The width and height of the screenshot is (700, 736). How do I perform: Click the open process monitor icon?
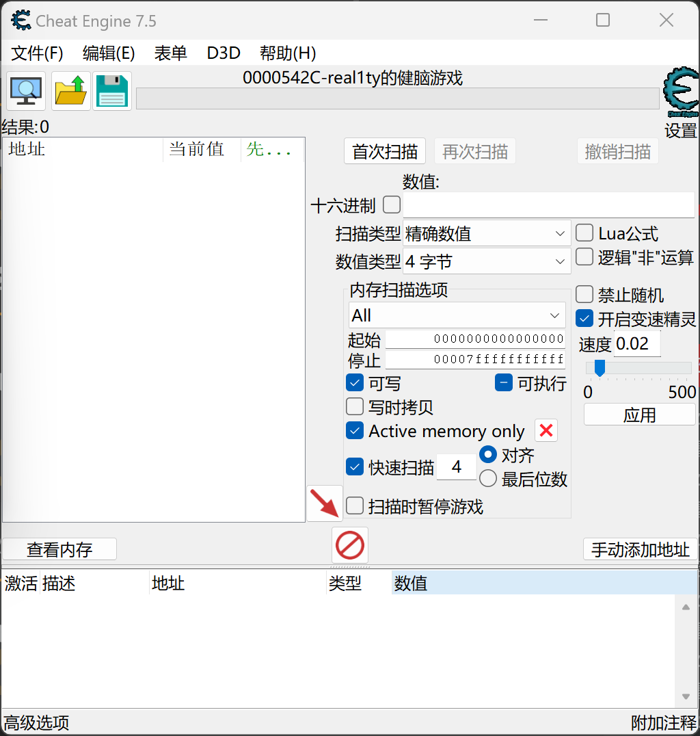(x=26, y=91)
